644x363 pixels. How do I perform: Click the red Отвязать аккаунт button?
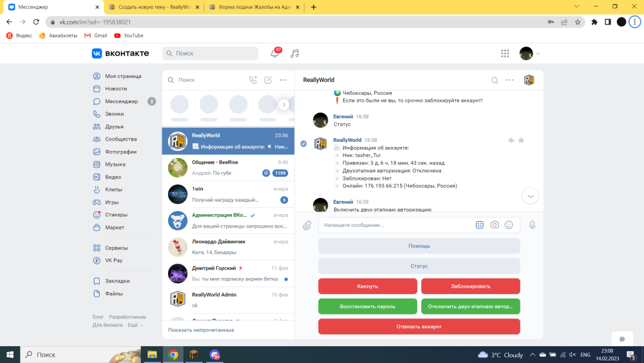click(419, 326)
